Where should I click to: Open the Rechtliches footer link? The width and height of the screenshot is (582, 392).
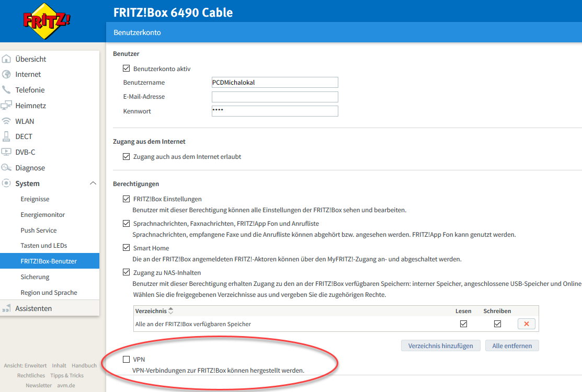pyautogui.click(x=31, y=375)
